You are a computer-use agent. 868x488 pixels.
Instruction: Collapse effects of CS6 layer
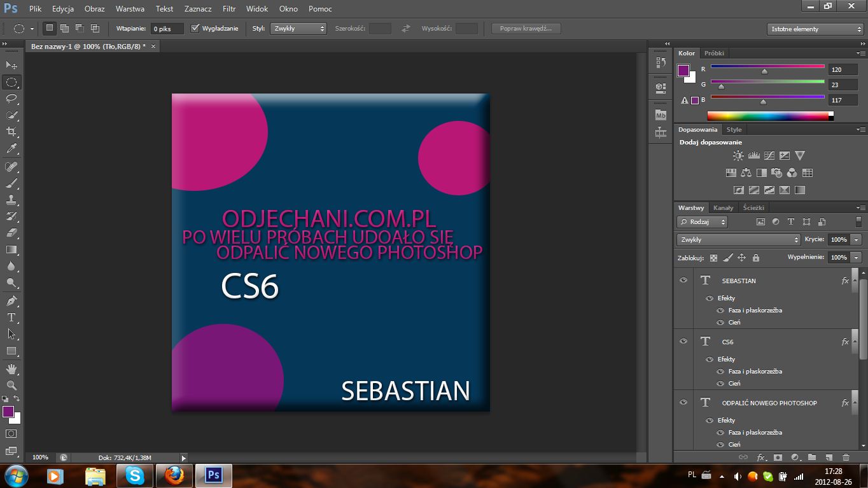855,341
